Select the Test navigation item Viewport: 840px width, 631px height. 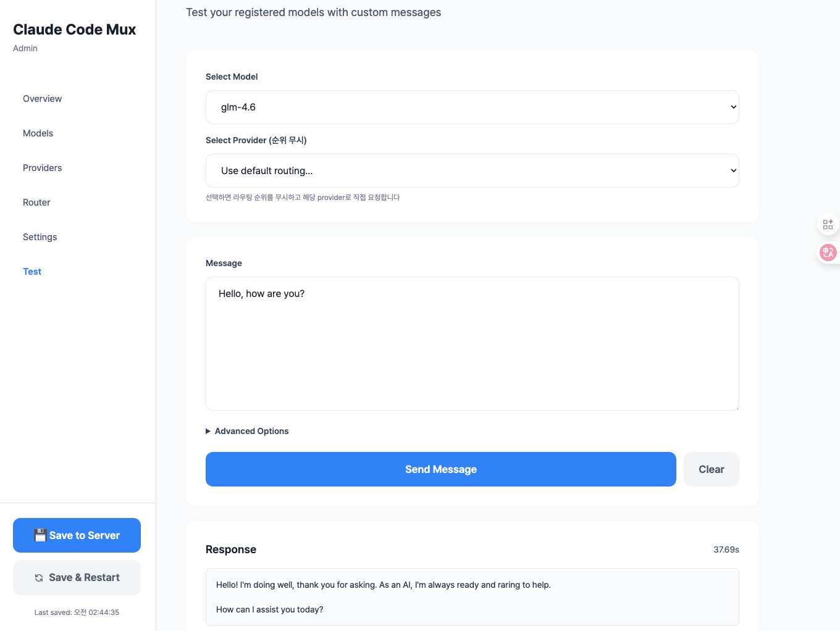32,271
